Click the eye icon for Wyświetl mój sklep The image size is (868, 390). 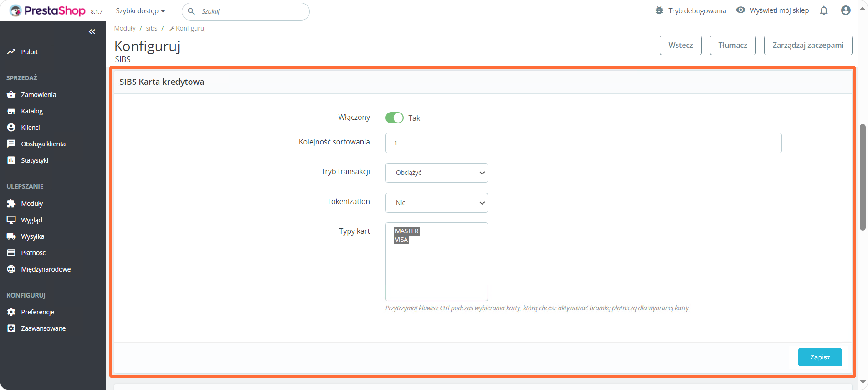click(x=740, y=10)
